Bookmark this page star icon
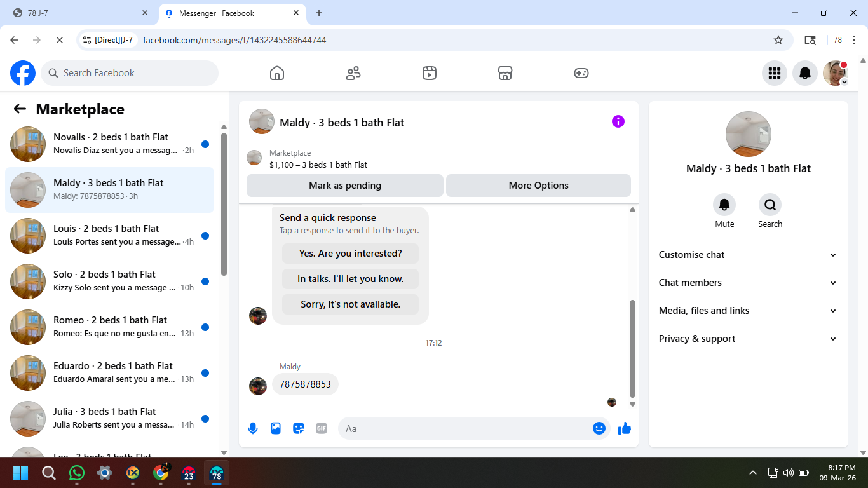The height and width of the screenshot is (488, 868). (778, 40)
